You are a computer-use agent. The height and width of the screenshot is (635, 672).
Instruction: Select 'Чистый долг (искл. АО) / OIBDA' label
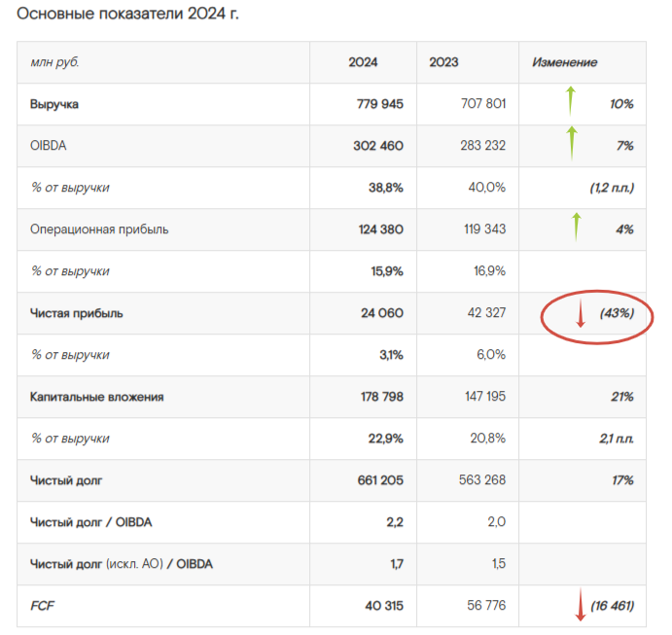coord(122,564)
